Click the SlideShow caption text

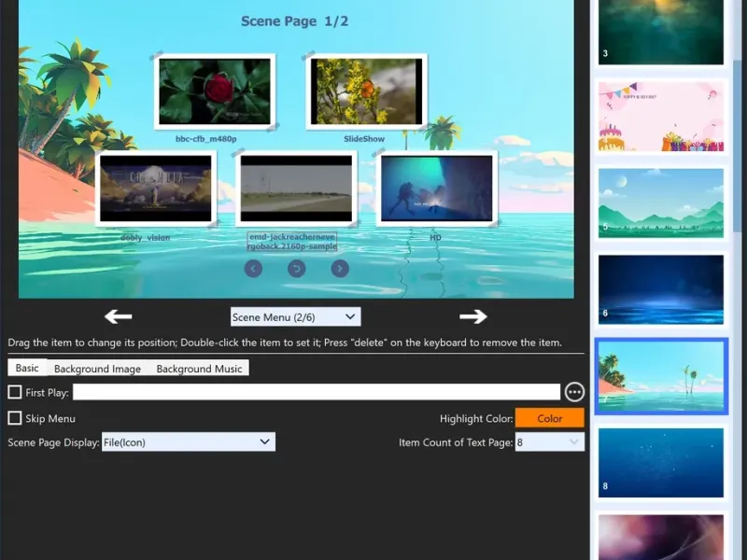coord(364,139)
